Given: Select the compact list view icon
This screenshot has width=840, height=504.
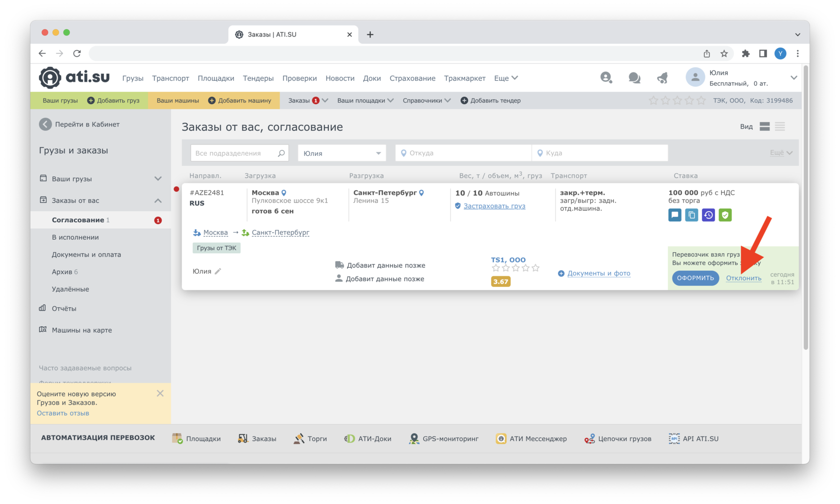Looking at the screenshot, I should (x=780, y=127).
